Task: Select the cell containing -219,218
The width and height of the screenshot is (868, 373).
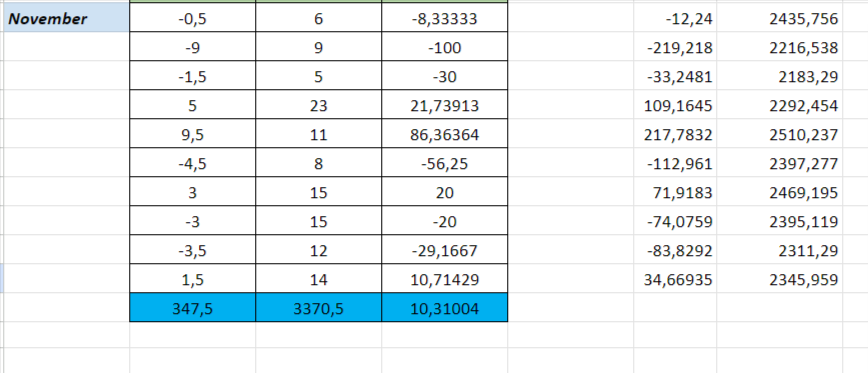Action: click(x=675, y=47)
